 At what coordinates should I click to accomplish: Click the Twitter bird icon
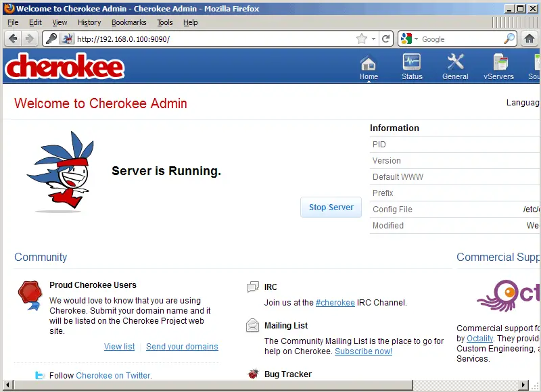(x=39, y=374)
